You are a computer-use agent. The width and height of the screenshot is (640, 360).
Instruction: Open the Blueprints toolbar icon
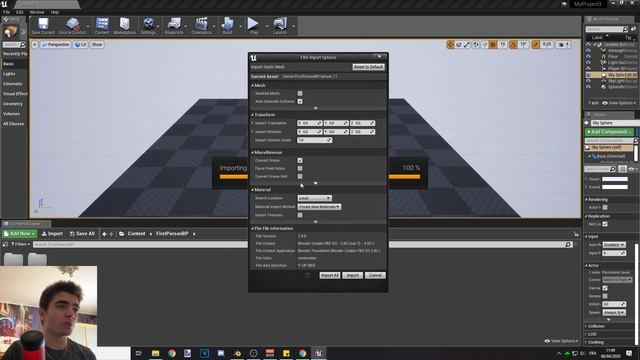(x=174, y=25)
